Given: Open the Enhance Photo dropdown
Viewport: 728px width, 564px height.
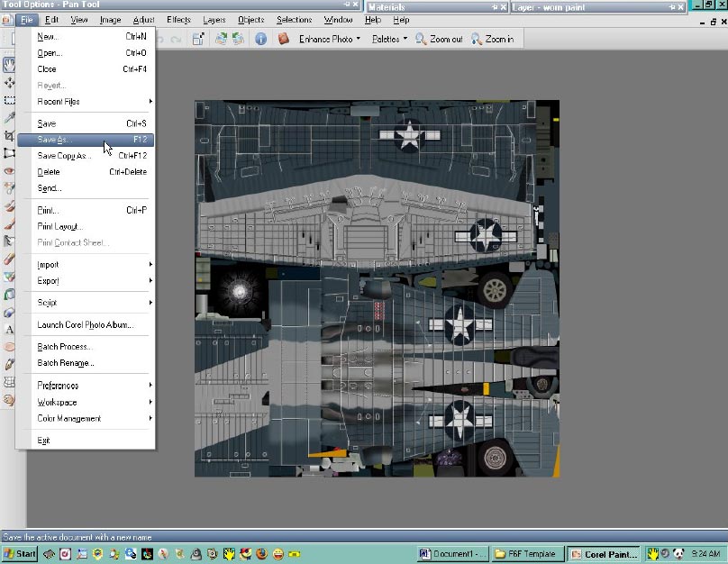Looking at the screenshot, I should 329,40.
